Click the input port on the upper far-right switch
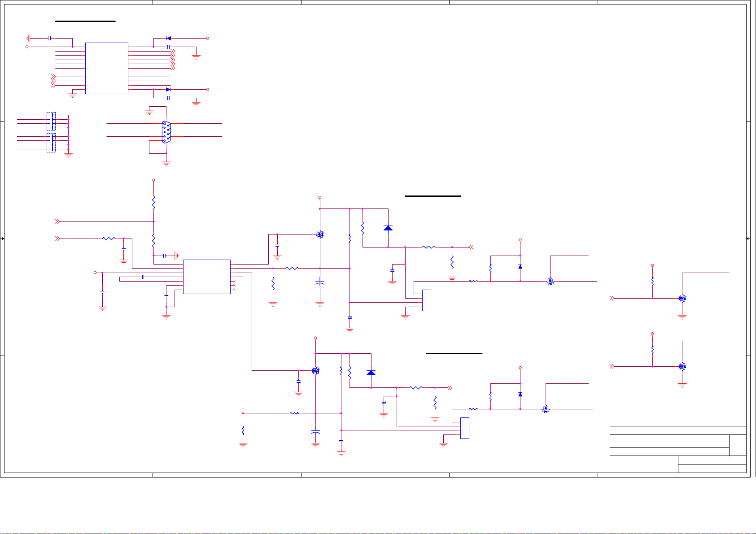The height and width of the screenshot is (534, 756). [612, 298]
